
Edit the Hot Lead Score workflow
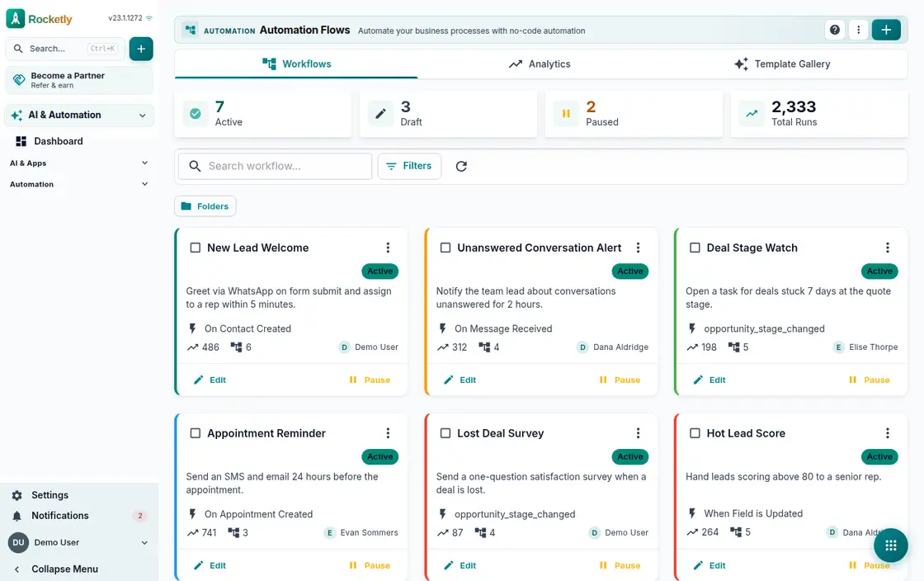(709, 565)
